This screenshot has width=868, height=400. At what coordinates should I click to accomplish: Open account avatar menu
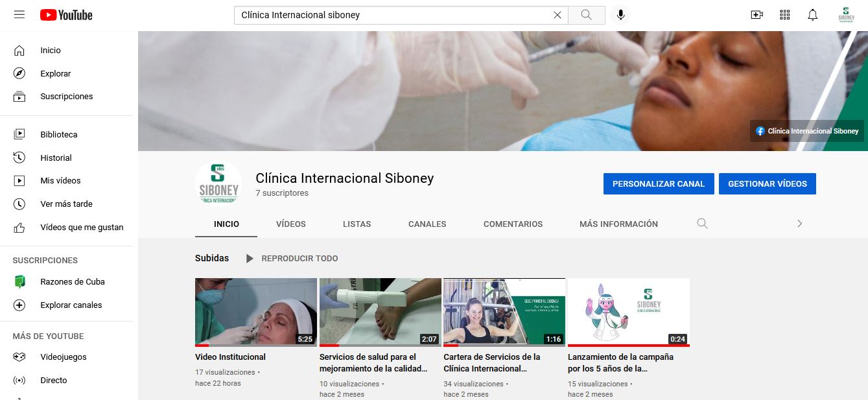846,15
